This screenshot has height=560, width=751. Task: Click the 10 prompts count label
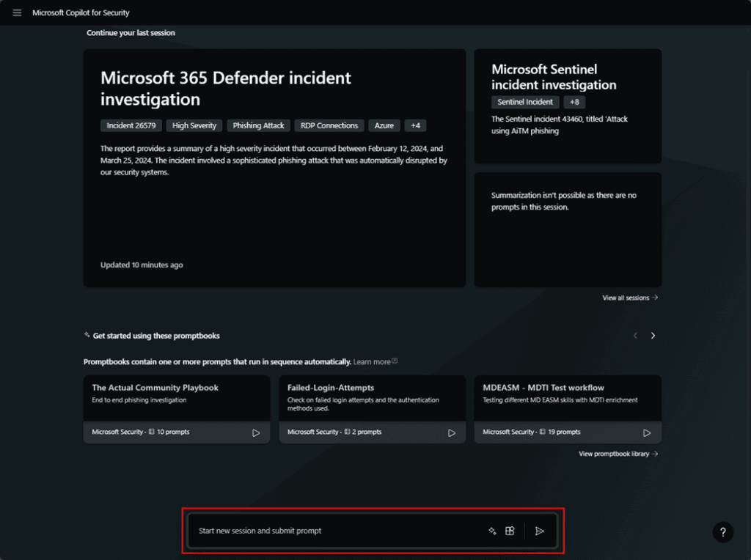[x=173, y=432]
